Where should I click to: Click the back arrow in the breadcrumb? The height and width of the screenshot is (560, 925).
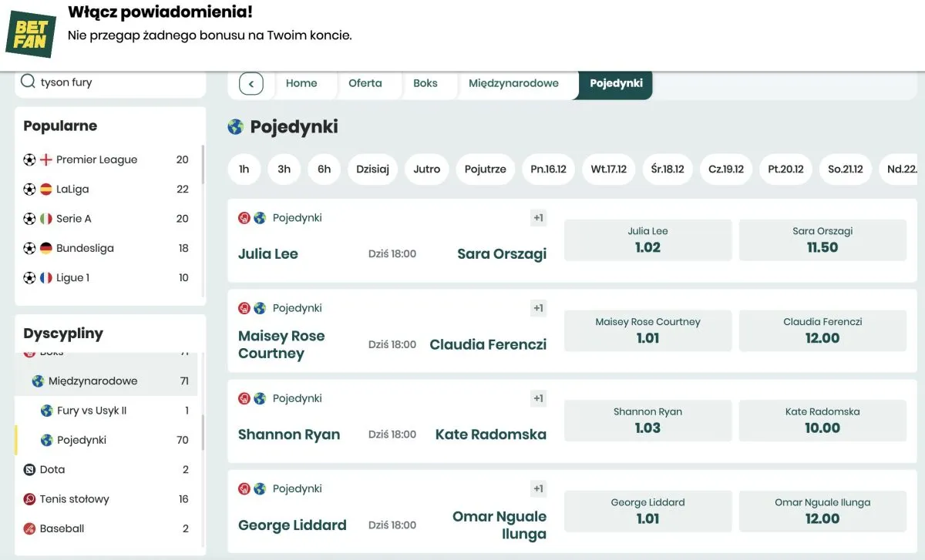[x=251, y=83]
